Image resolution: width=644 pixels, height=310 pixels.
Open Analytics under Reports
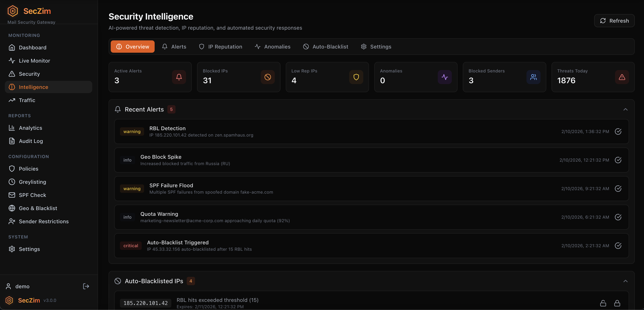(x=31, y=128)
